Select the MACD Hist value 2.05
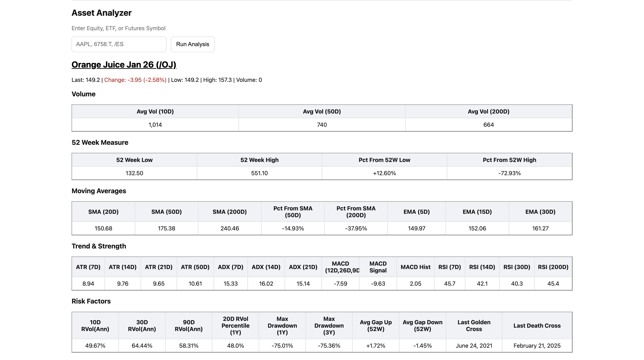The height and width of the screenshot is (360, 644). tap(415, 283)
